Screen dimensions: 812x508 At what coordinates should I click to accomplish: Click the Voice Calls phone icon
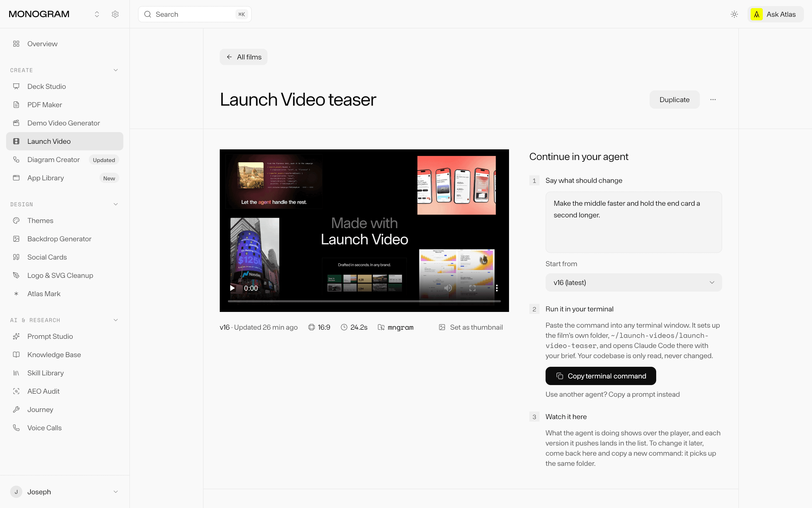[x=16, y=428]
